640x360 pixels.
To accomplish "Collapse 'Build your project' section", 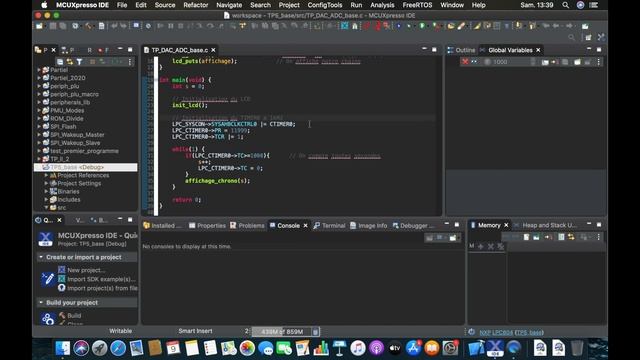I will tap(41, 302).
